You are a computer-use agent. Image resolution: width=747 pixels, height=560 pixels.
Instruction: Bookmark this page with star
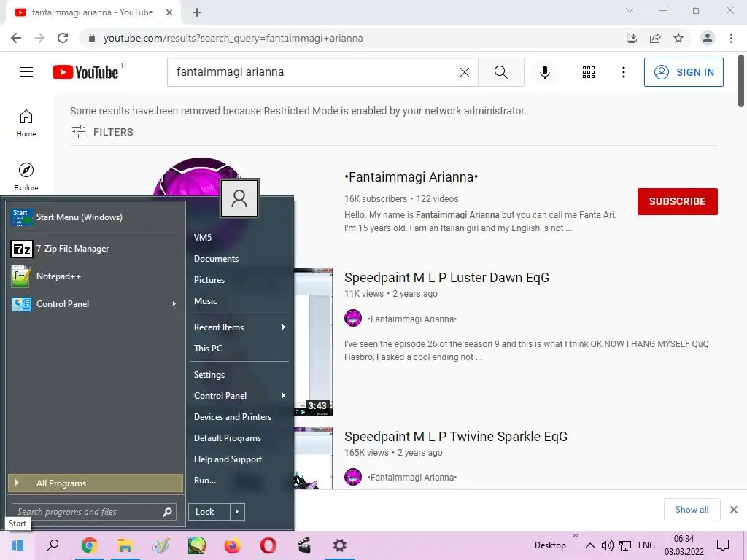pos(678,38)
